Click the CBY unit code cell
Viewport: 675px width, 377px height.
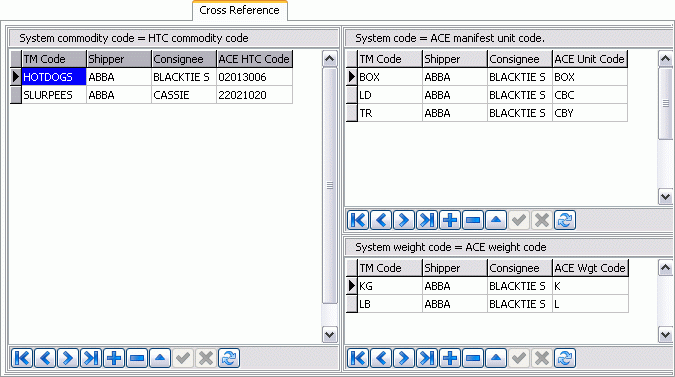[590, 113]
